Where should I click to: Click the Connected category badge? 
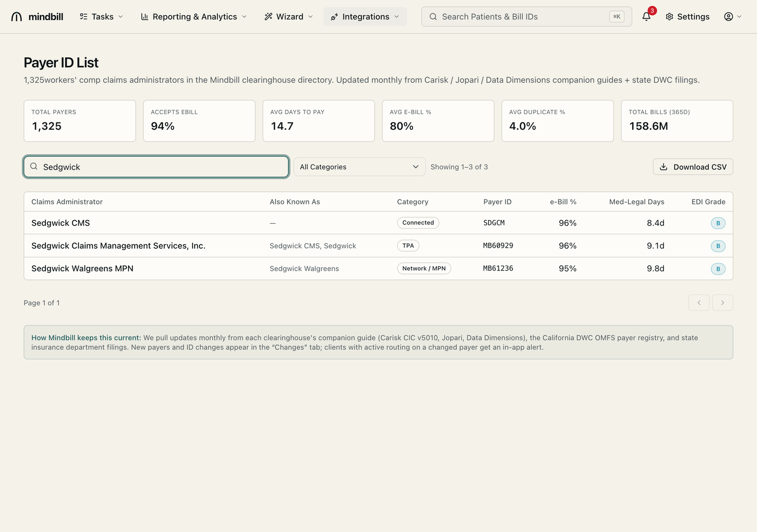[418, 223]
